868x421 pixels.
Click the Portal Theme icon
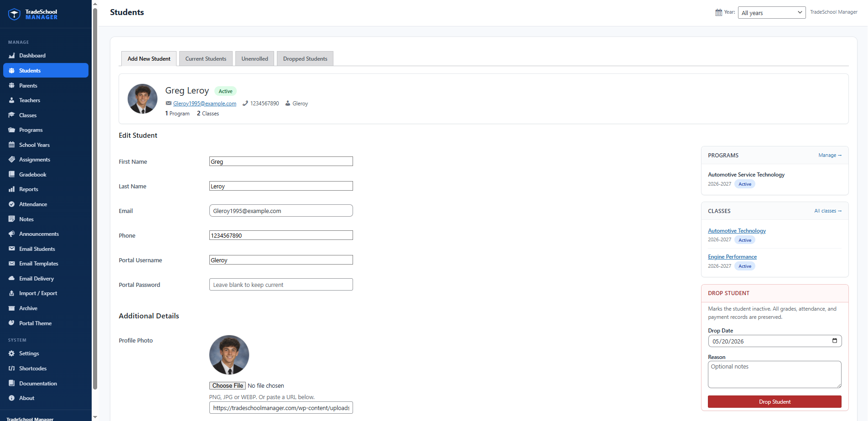[12, 323]
